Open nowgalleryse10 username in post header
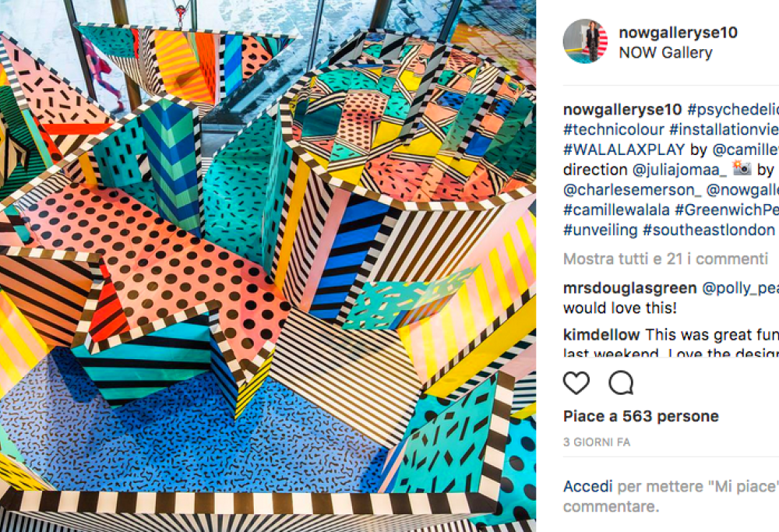The width and height of the screenshot is (779, 532). [x=679, y=33]
